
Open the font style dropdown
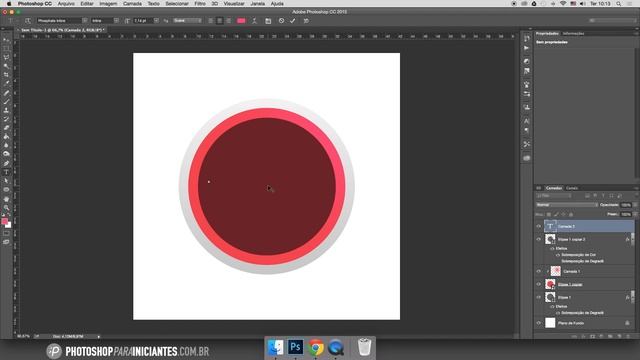coord(116,20)
